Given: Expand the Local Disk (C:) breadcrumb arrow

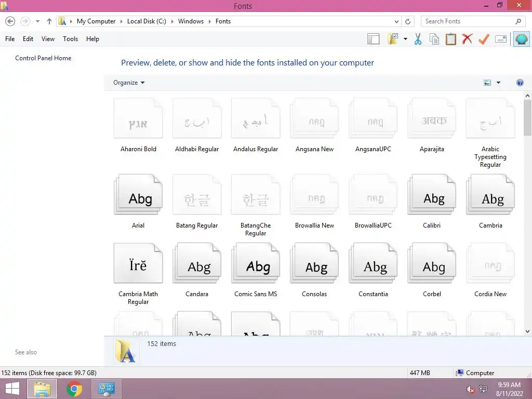Looking at the screenshot, I should click(172, 21).
